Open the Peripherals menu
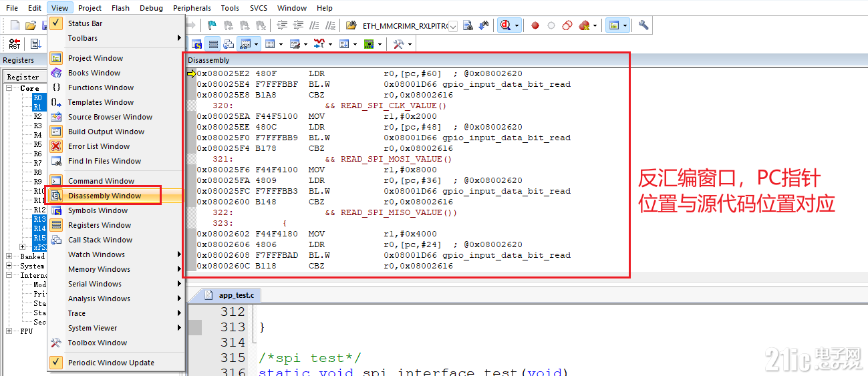 [192, 8]
